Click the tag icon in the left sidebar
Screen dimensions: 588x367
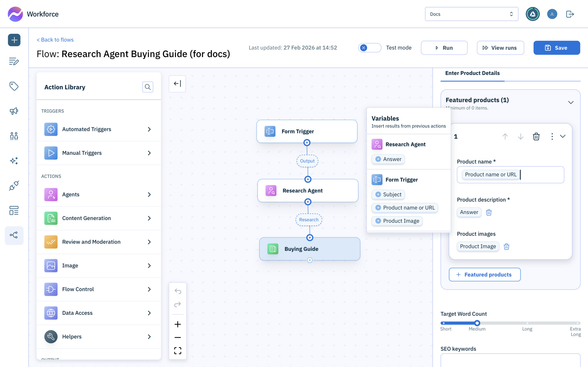coord(14,86)
